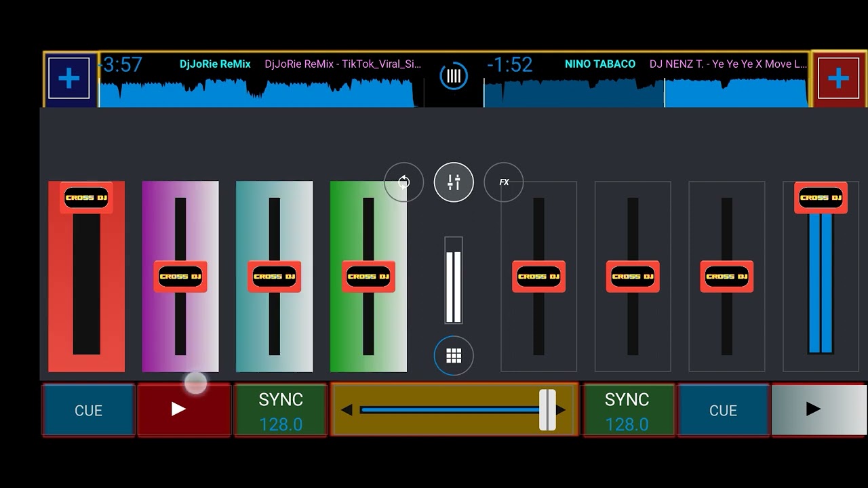Tap the loop/sync circular arrows icon
This screenshot has width=868, height=488.
pos(403,182)
